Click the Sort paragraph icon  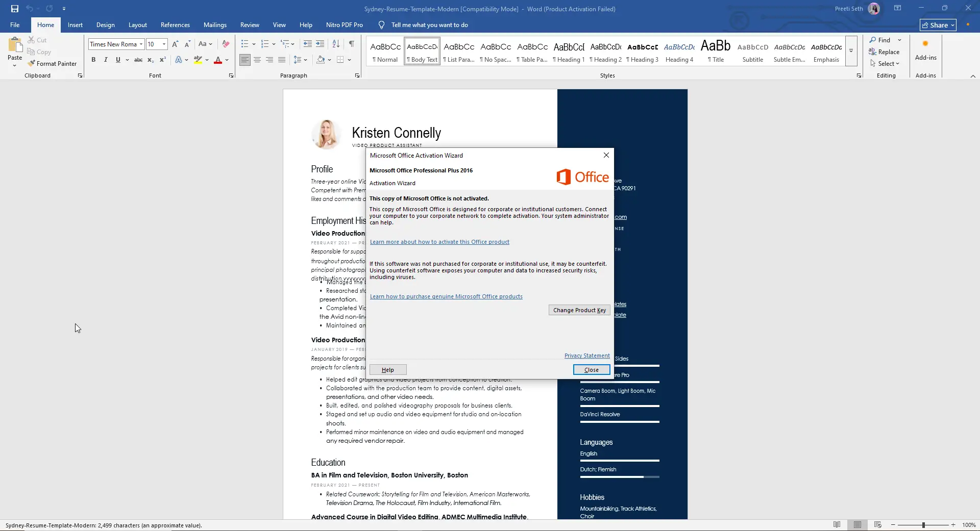tap(336, 44)
